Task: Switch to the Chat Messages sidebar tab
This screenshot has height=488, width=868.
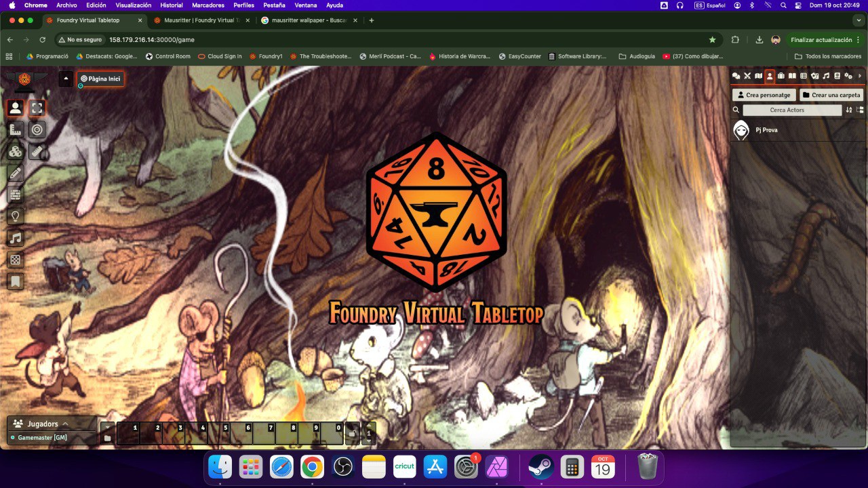Action: click(736, 76)
